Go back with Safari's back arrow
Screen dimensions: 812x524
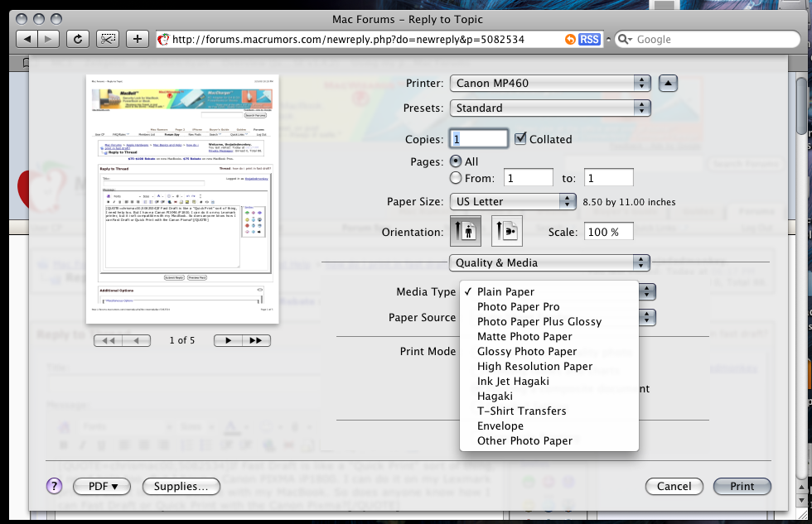[x=27, y=39]
